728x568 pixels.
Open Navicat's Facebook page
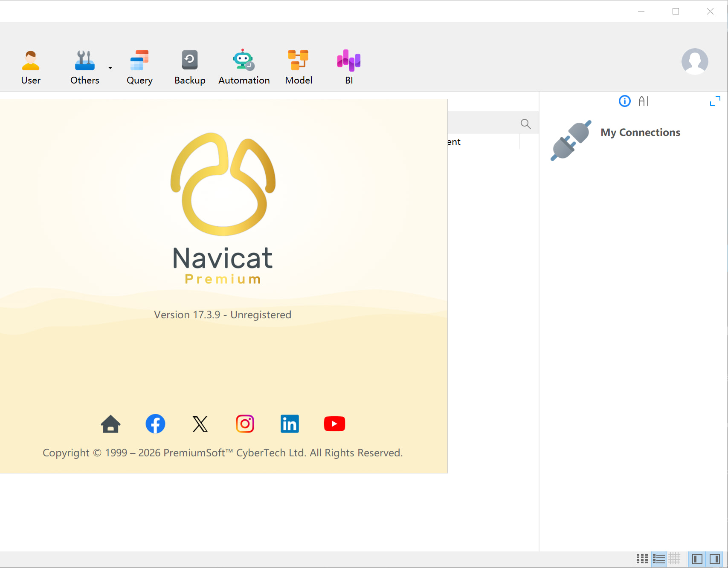(x=156, y=424)
